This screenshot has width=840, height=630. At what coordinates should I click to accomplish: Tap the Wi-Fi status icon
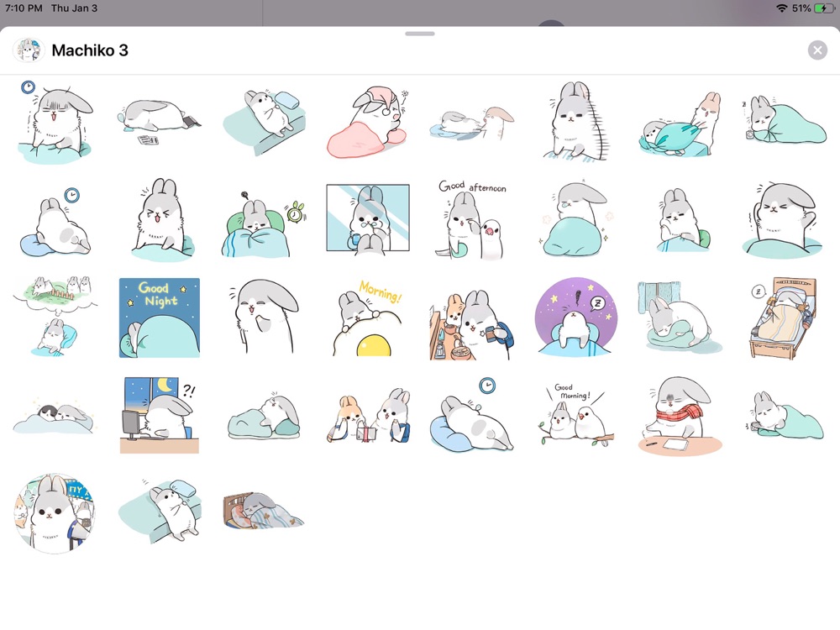(781, 8)
